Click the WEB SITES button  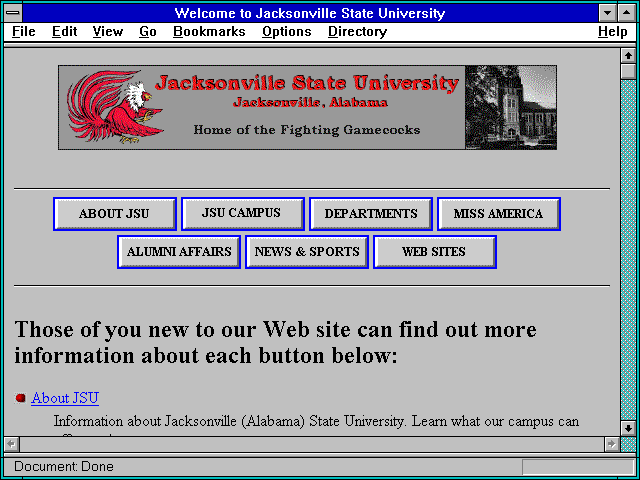pos(435,252)
